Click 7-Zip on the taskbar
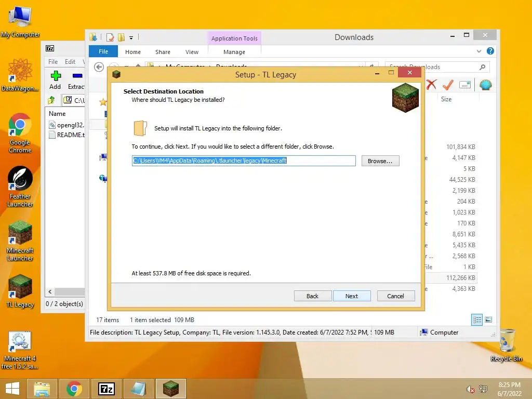 pyautogui.click(x=106, y=389)
